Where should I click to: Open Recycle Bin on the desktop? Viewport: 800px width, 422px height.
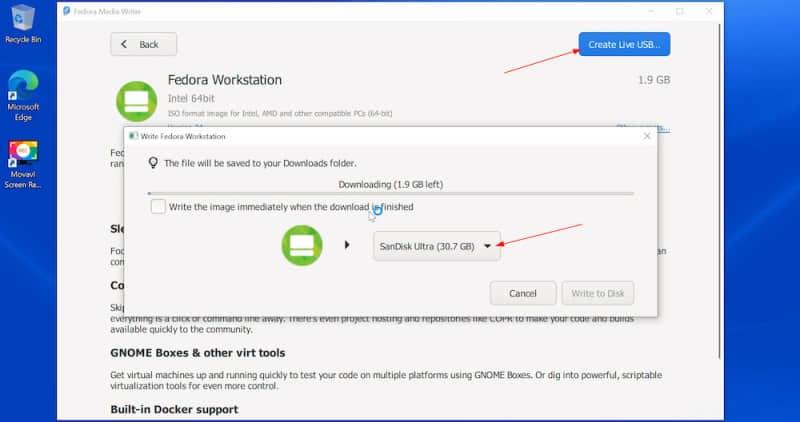coord(22,22)
